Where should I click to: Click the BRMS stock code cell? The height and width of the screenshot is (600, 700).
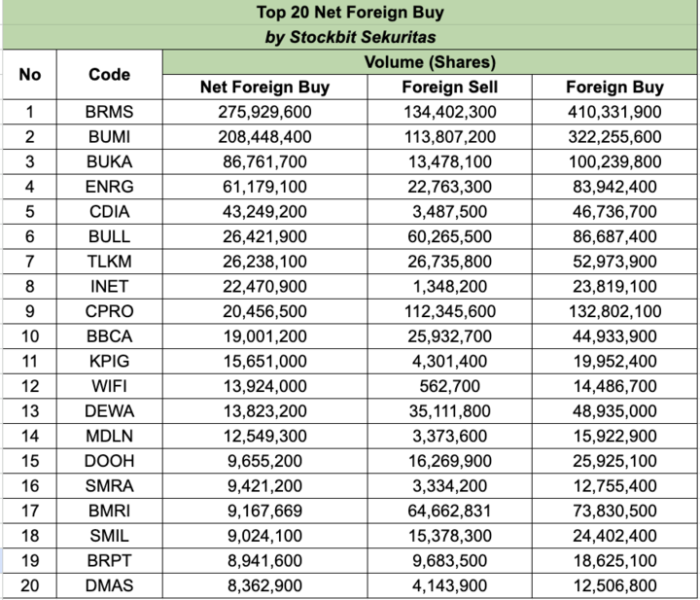(x=109, y=112)
